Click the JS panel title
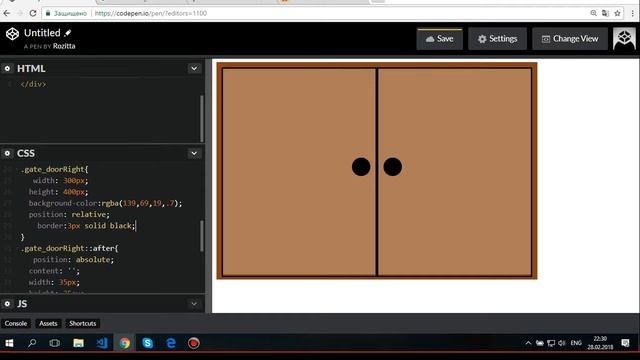 [x=22, y=304]
